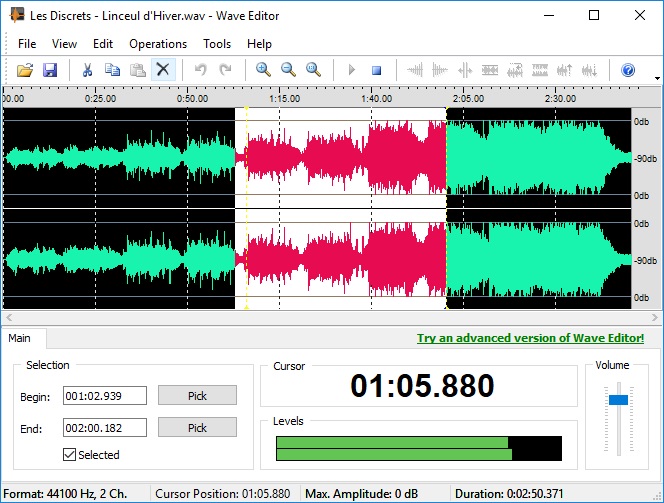Click the 0:25.00 mark on the time ruler
Viewport: 664px width, 503px height.
100,99
